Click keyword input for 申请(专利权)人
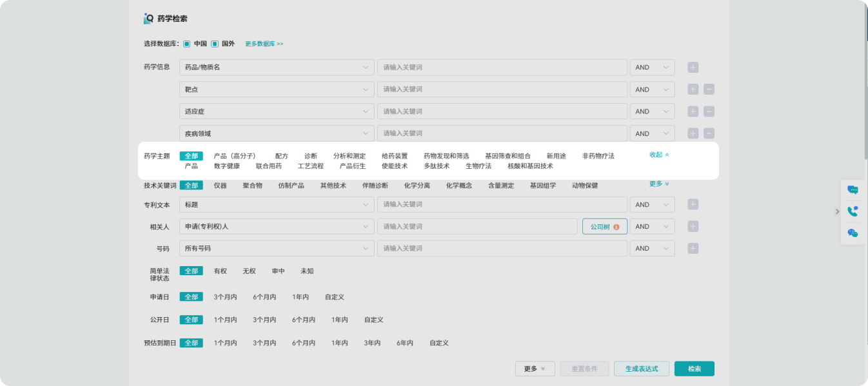Screen dimensions: 868x386 tap(477, 226)
